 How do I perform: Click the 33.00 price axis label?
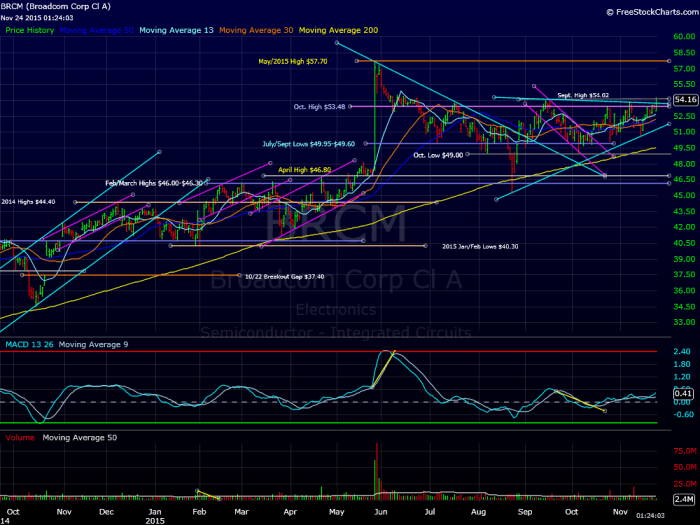684,322
